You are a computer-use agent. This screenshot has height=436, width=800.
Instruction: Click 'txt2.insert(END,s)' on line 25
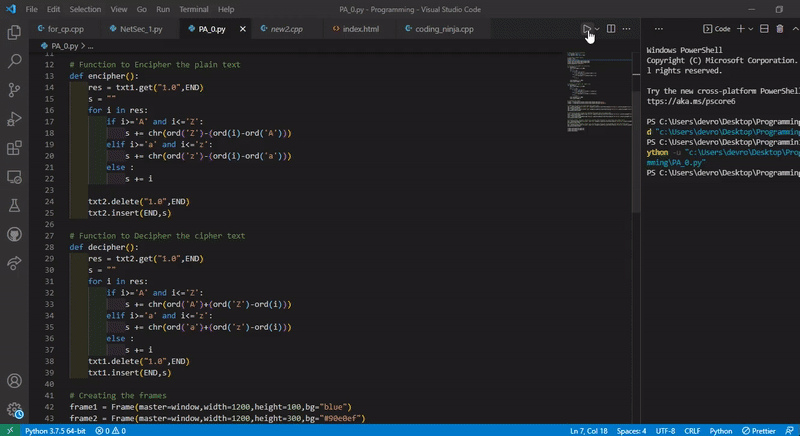point(130,213)
